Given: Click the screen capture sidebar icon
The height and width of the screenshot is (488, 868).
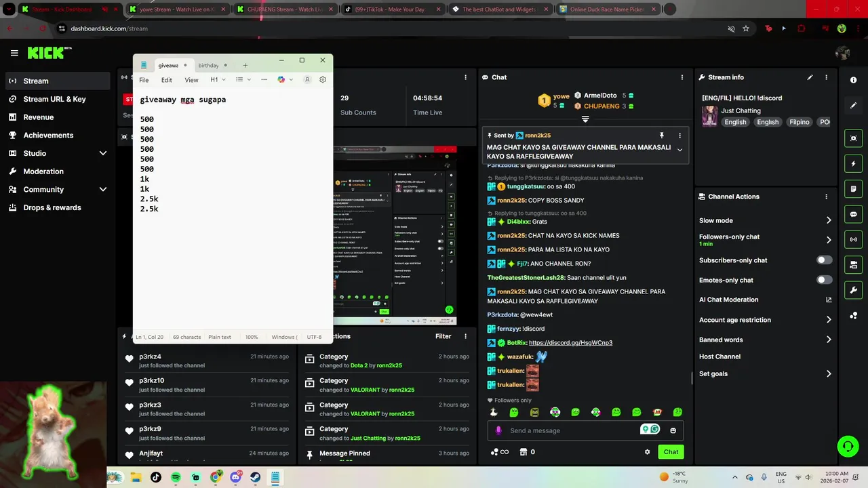Looking at the screenshot, I should (853, 138).
